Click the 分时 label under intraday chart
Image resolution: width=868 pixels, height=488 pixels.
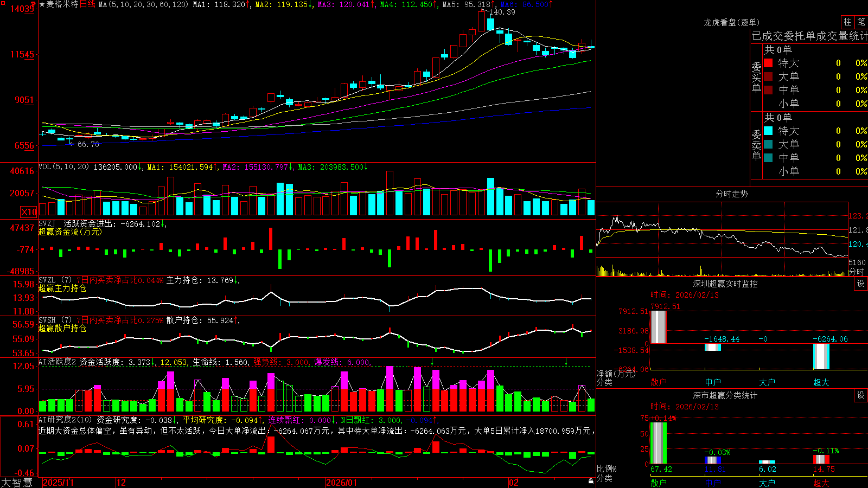click(x=857, y=272)
